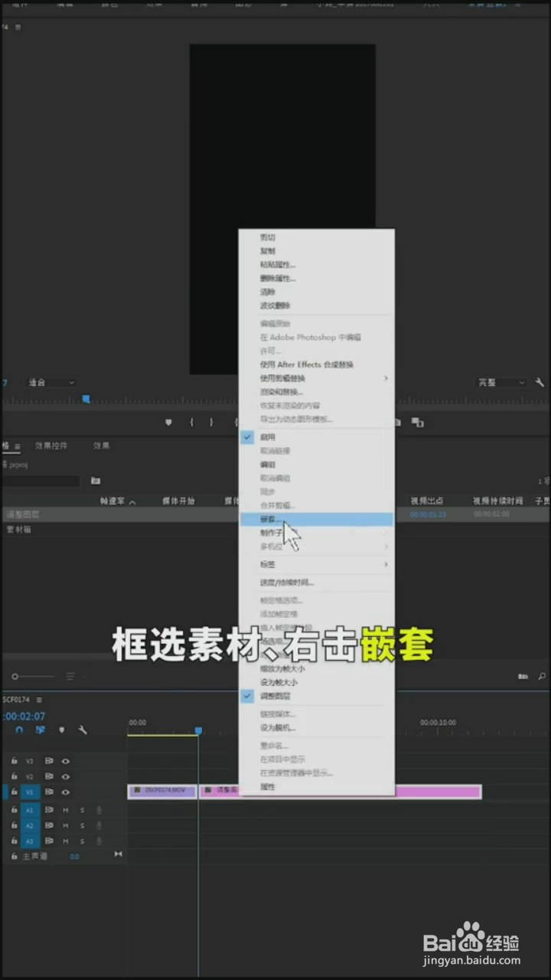Click the timeline playhead marker
551x980 pixels.
(198, 731)
